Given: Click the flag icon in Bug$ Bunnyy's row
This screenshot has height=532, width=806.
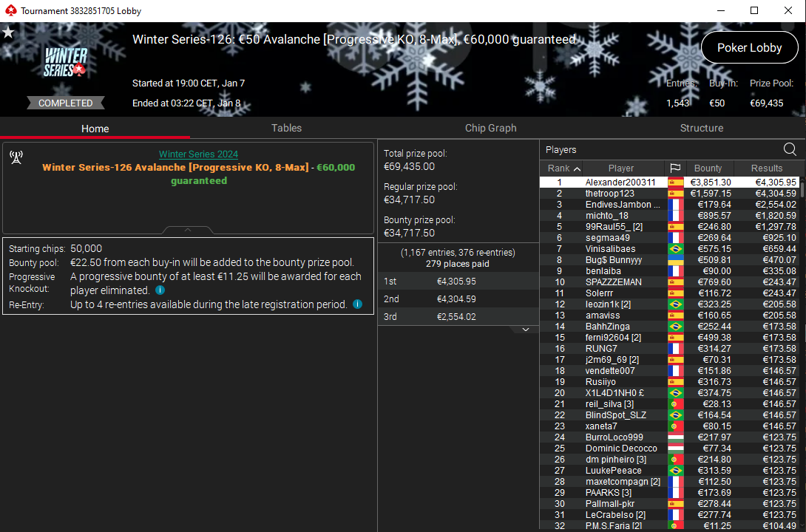Looking at the screenshot, I should [675, 260].
